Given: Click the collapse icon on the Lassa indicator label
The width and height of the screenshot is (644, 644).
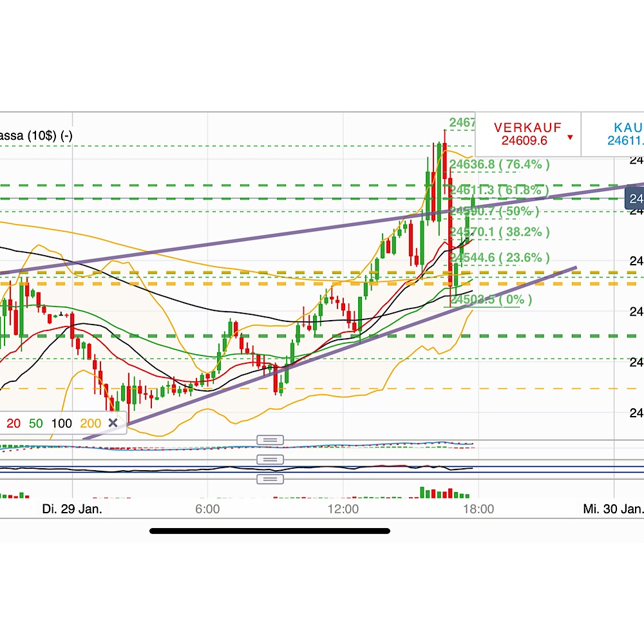Looking at the screenshot, I should tap(67, 136).
